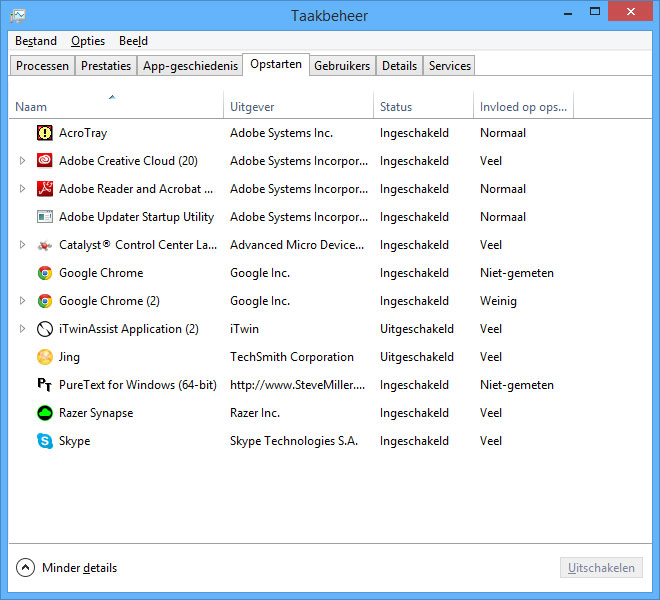Click the Advanced Micro Device... publisher cell
The height and width of the screenshot is (600, 660).
(x=297, y=245)
